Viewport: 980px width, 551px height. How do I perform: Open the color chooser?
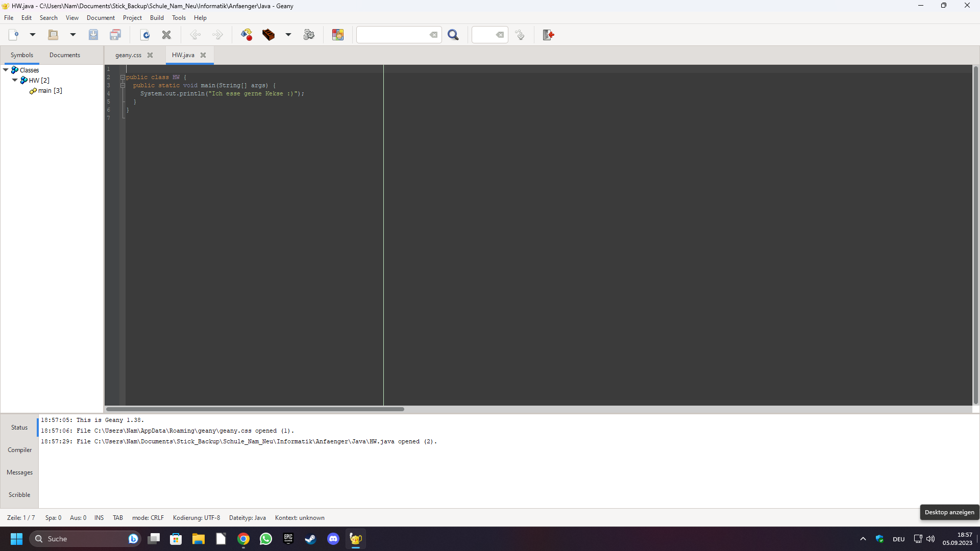point(338,35)
